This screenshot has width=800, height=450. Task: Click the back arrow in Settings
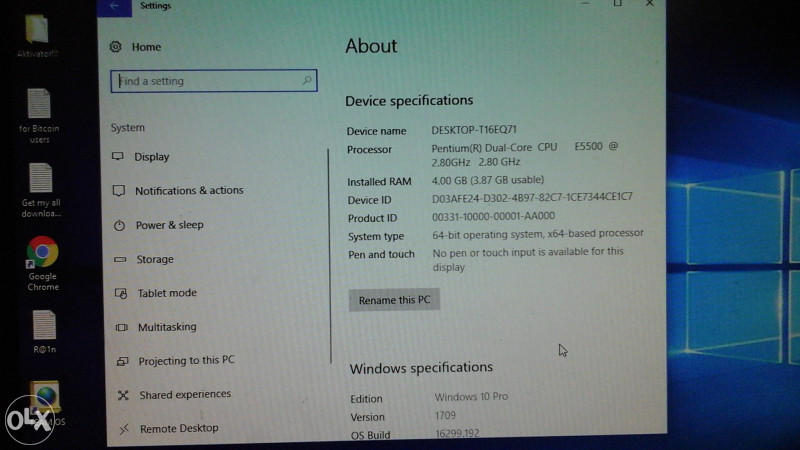pyautogui.click(x=114, y=6)
